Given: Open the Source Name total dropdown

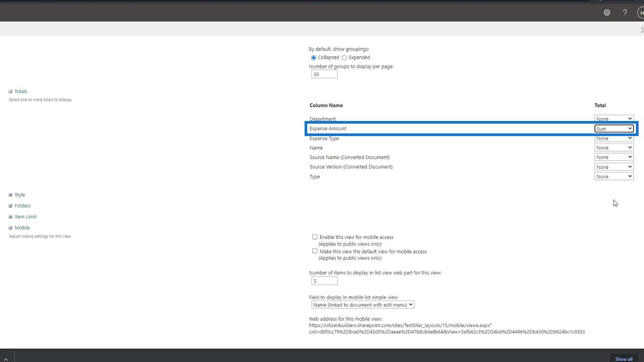Looking at the screenshot, I should 614,157.
